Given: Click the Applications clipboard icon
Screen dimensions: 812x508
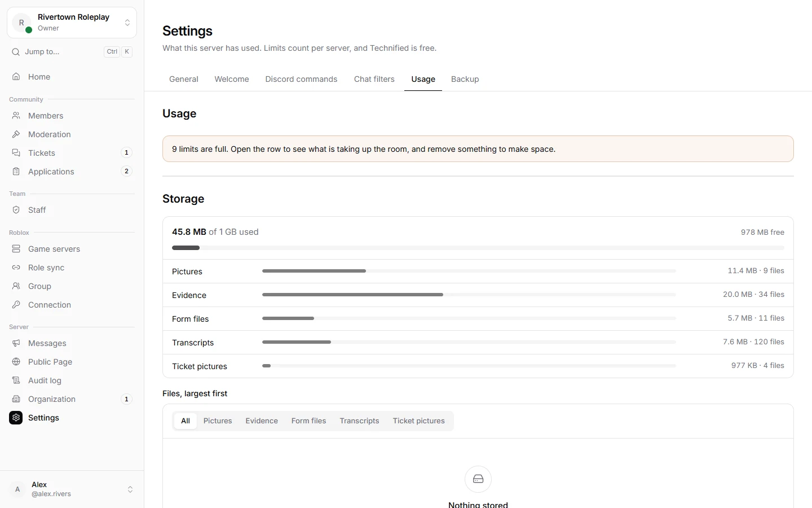Looking at the screenshot, I should pyautogui.click(x=16, y=172).
